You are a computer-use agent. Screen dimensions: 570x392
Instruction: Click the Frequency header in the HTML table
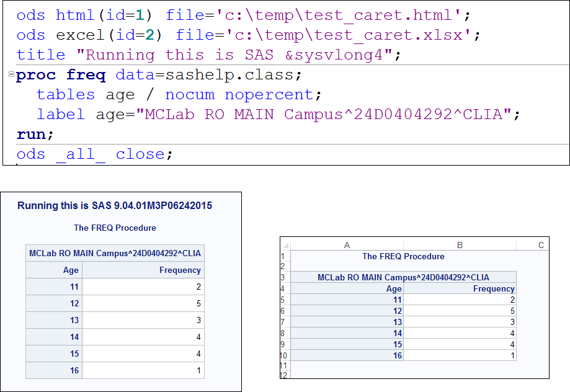180,270
